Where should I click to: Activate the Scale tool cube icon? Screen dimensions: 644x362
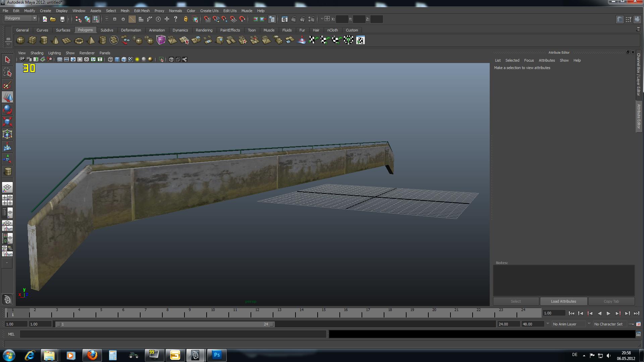[x=7, y=122]
